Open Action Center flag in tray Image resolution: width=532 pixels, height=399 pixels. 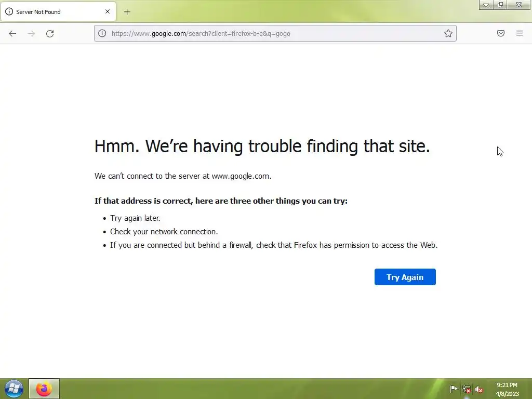[454, 389]
